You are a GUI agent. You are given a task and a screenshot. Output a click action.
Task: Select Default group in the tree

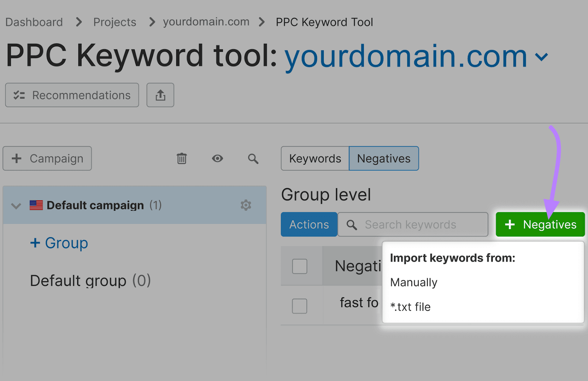[90, 281]
